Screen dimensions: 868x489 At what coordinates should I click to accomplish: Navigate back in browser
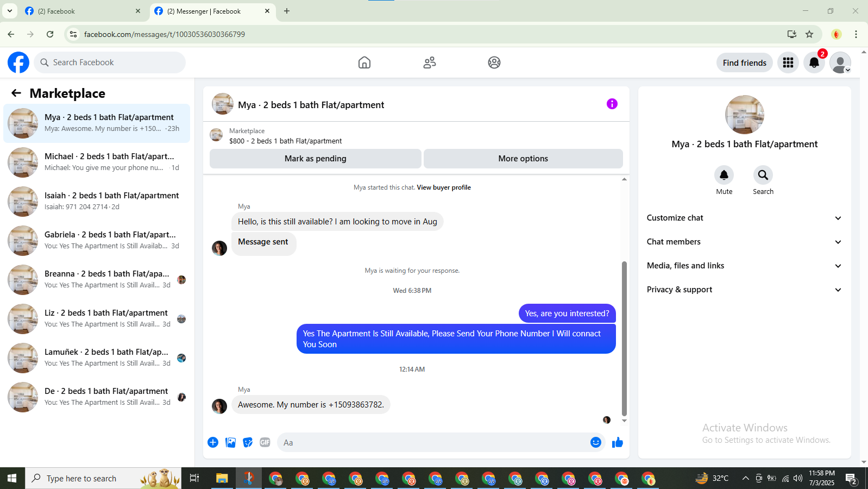(x=11, y=34)
